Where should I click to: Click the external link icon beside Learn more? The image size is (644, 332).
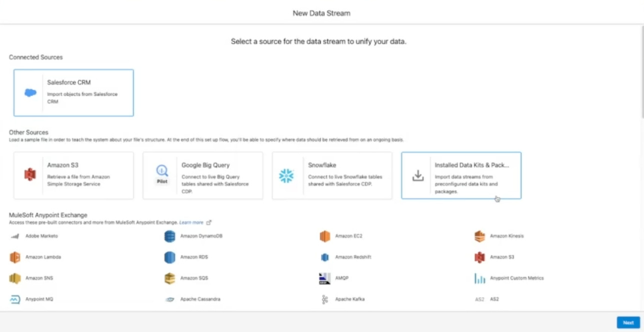(209, 222)
